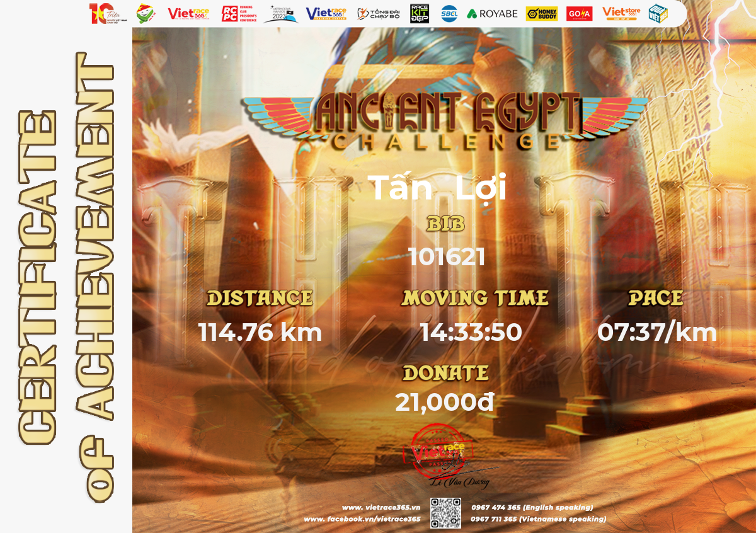Click the cube-shaped logo after Vietstore

(658, 13)
